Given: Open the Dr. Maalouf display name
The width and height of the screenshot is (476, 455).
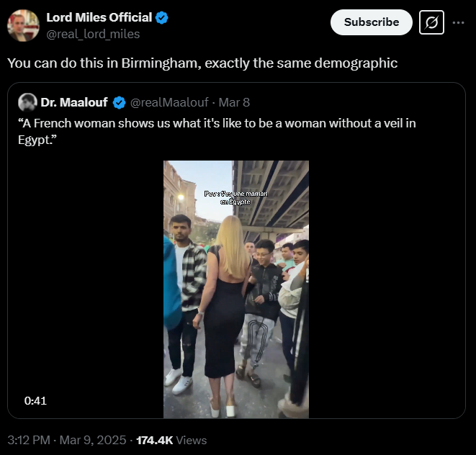Looking at the screenshot, I should click(x=74, y=102).
